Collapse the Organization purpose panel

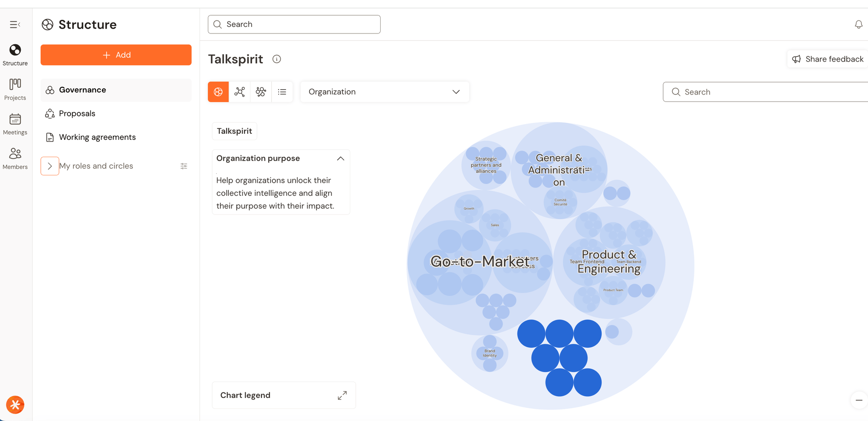pos(341,158)
